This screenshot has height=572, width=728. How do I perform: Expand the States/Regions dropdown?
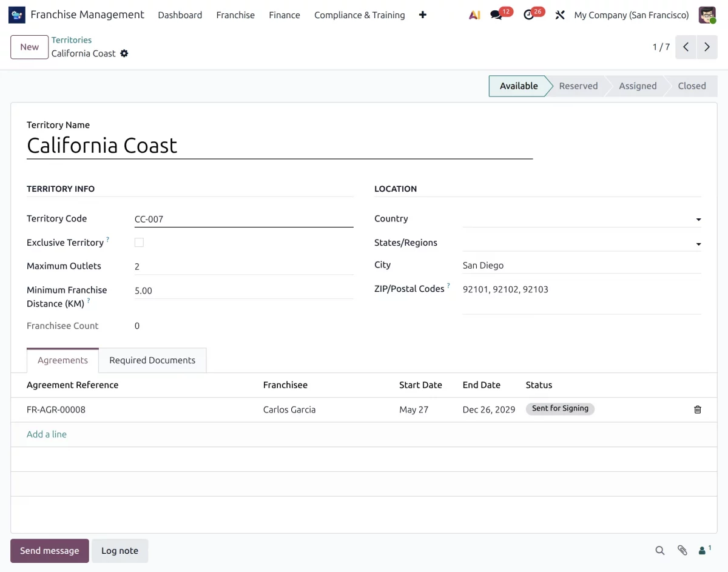click(x=698, y=244)
